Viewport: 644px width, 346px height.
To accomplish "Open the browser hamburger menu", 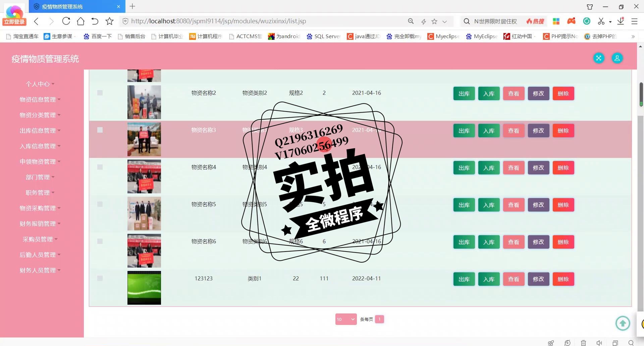I will tap(634, 21).
